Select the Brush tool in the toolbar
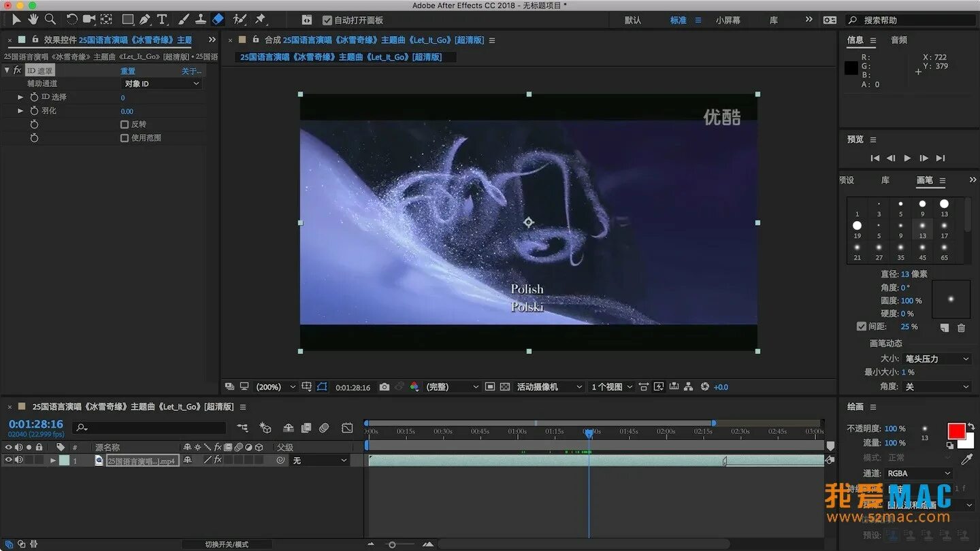Image resolution: width=980 pixels, height=551 pixels. tap(184, 20)
